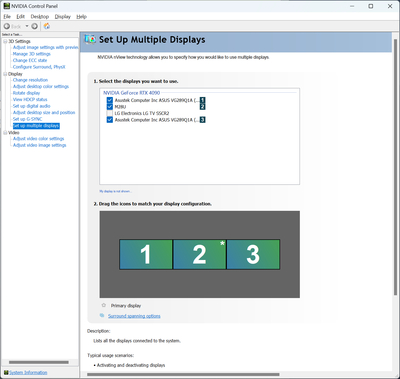Uncheck the ASUS VG289Q1A display 3 checkbox
This screenshot has width=400, height=379.
110,120
